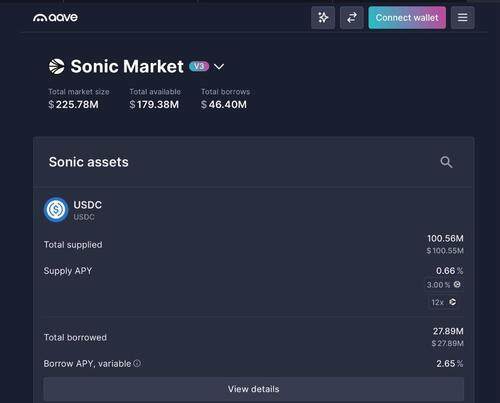
Task: Click the Total borrows $46.40M value
Action: click(224, 105)
